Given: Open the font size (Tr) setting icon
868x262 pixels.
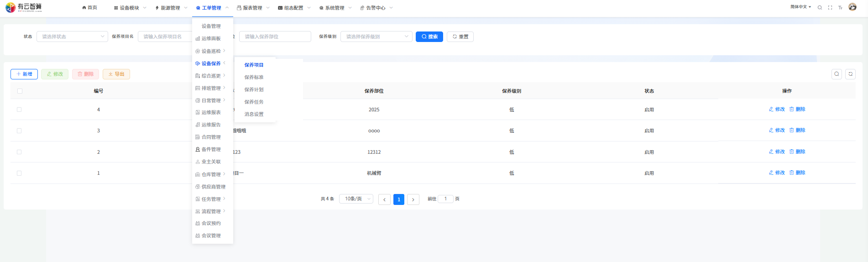Looking at the screenshot, I should pyautogui.click(x=840, y=8).
